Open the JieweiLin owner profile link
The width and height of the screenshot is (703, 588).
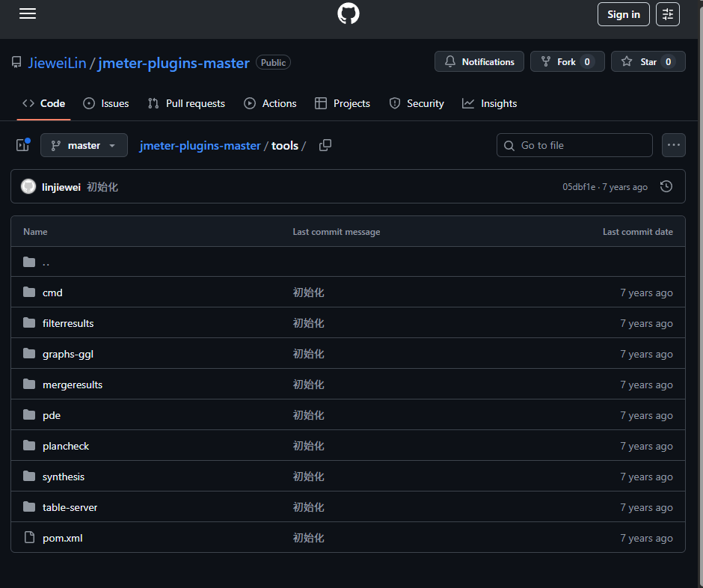coord(57,63)
